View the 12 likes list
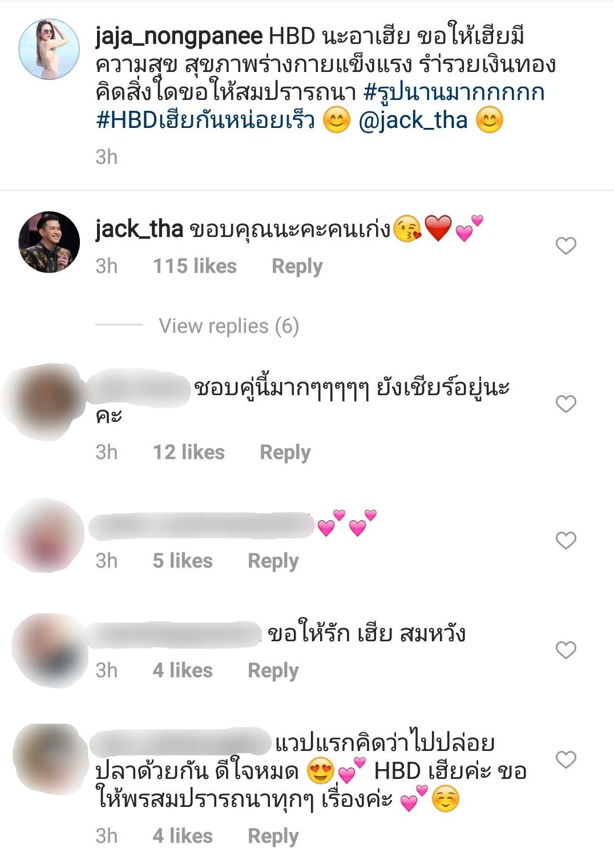The height and width of the screenshot is (868, 614). pos(189,452)
